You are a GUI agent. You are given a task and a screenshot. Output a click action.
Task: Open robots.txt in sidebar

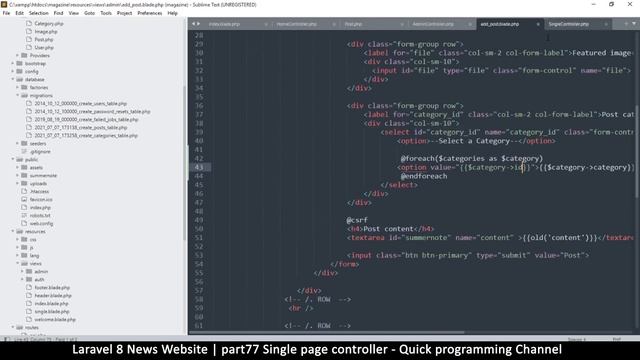click(x=40, y=216)
